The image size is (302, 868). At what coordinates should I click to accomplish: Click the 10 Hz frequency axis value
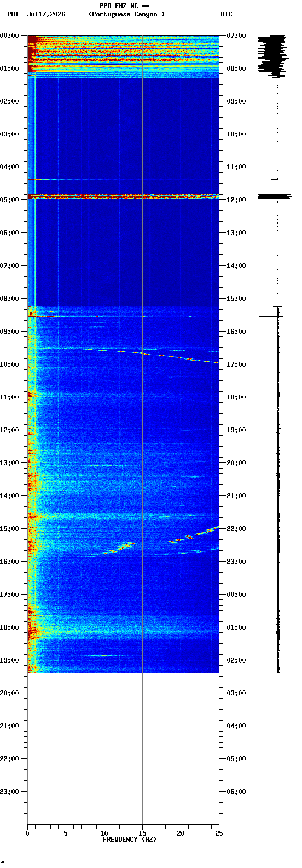point(104,833)
